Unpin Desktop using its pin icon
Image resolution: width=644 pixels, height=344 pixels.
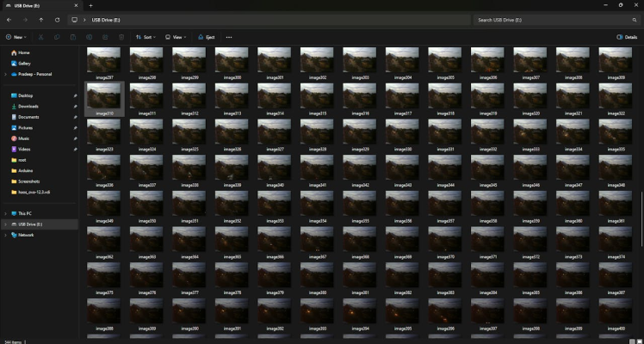pos(75,95)
